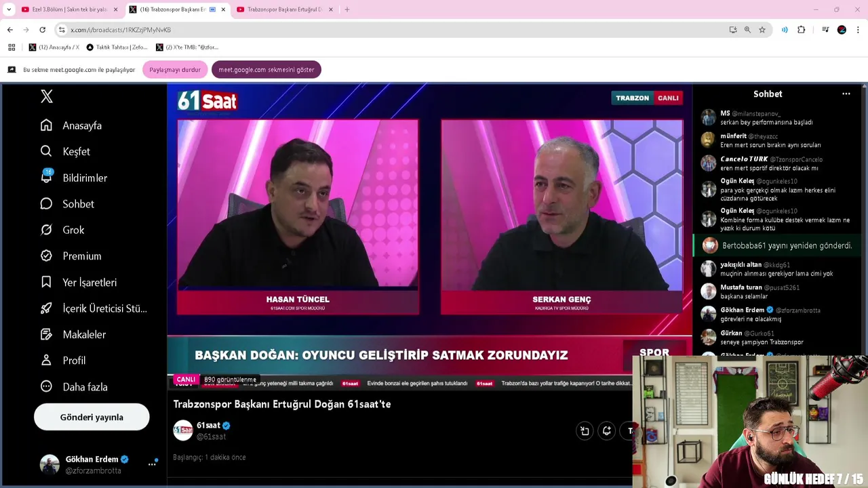This screenshot has height=488, width=868.
Task: Open Profil person icon
Action: coord(46,361)
